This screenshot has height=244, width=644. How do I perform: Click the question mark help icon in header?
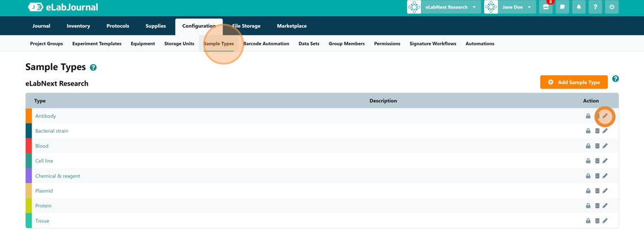tap(595, 7)
